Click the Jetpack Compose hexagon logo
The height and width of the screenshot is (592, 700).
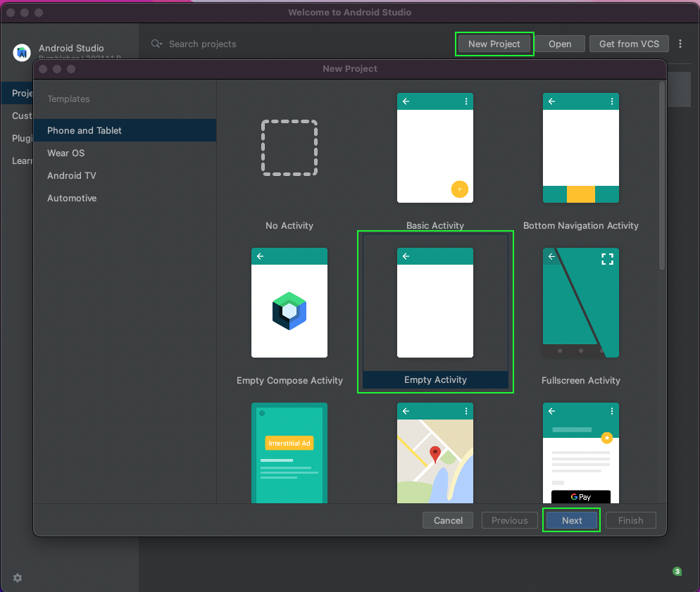click(x=289, y=311)
